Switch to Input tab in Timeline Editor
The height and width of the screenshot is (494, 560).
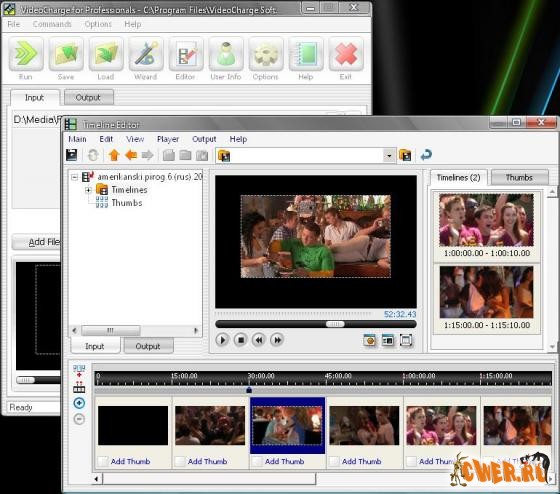[x=95, y=346]
